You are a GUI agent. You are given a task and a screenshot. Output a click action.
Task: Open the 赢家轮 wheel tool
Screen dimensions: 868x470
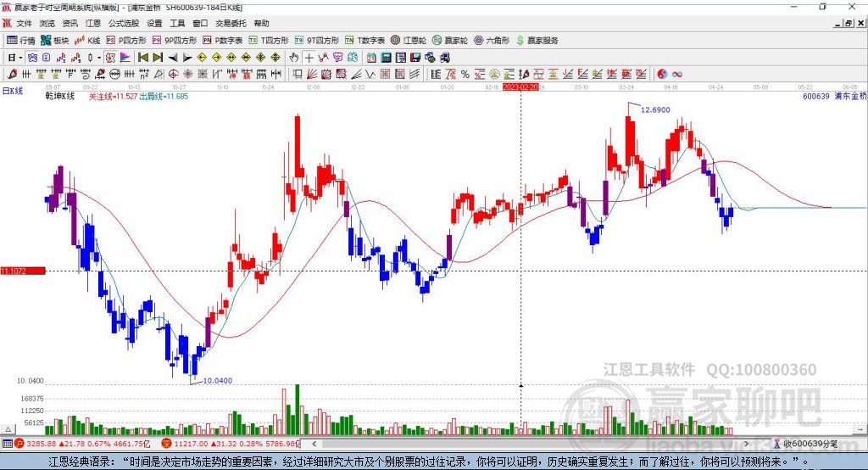[450, 41]
